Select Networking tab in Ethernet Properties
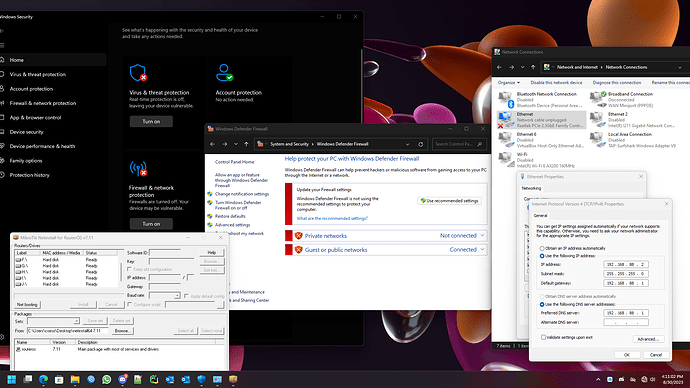This screenshot has width=690, height=388. (531, 188)
